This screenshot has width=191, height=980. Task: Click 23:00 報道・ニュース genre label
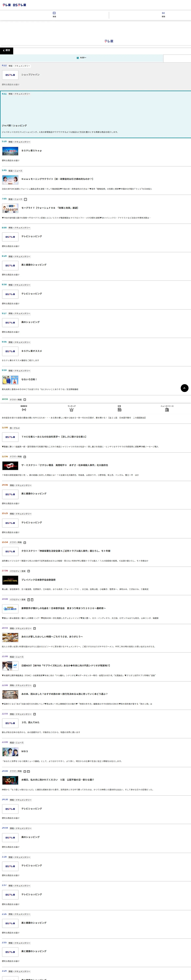17,743
